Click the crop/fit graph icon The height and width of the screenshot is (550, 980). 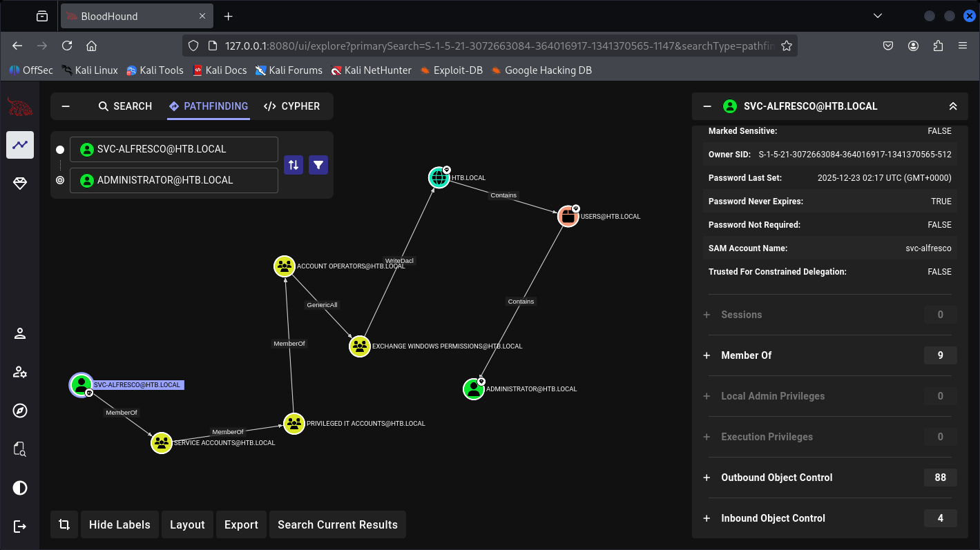coord(64,524)
